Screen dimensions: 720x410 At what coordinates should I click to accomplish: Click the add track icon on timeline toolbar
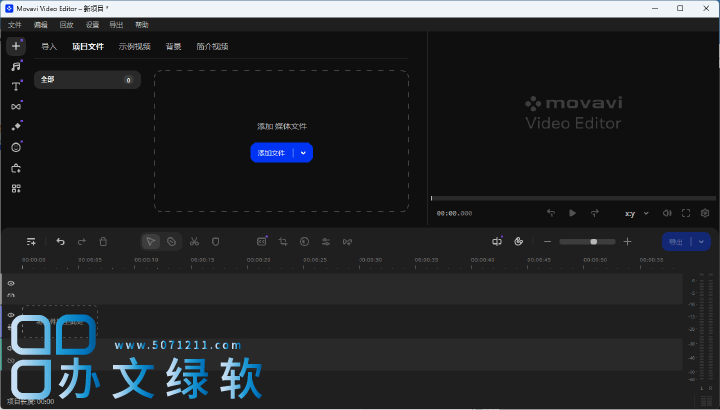point(31,242)
